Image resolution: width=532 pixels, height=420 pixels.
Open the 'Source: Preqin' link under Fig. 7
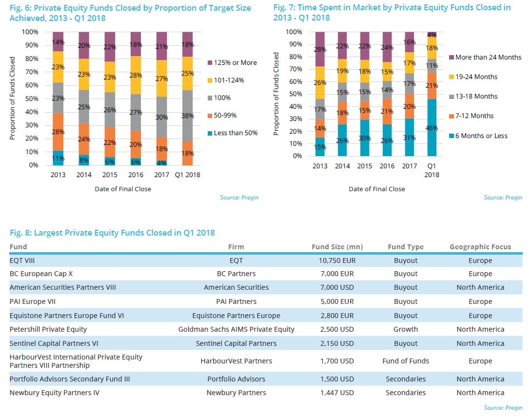[x=503, y=198]
